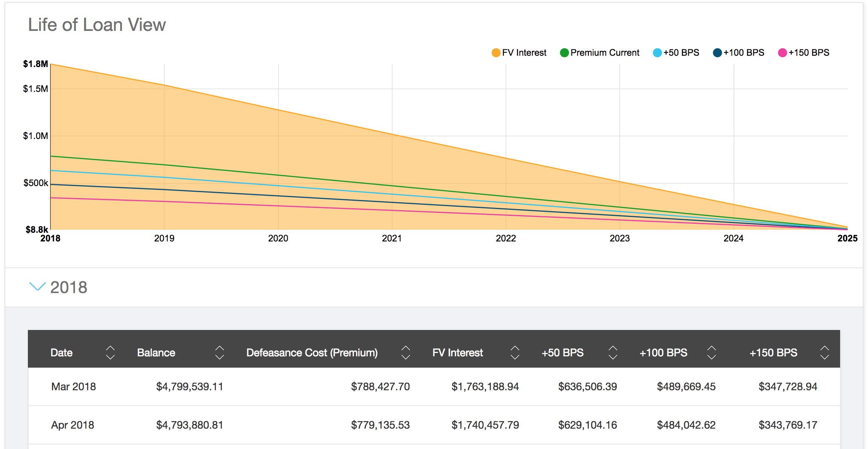Viewport: 868px width, 449px height.
Task: Sort by FV Interest column arrows
Action: (x=515, y=353)
